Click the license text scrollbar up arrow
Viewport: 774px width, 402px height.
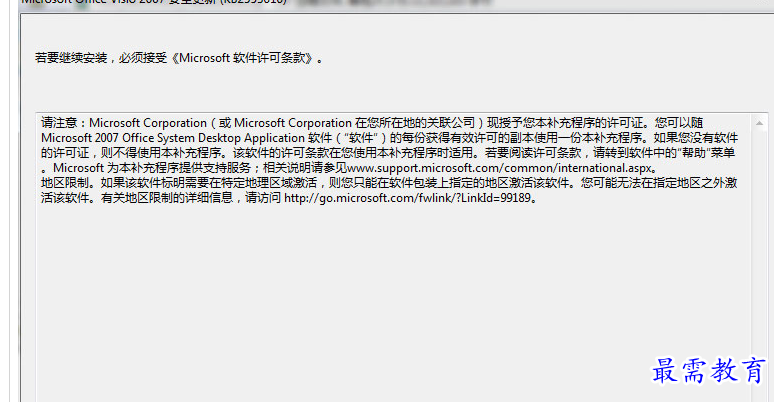[x=759, y=123]
